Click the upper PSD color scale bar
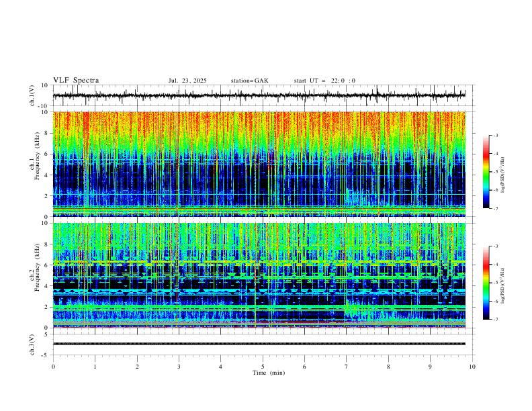Image resolution: width=532 pixels, height=411 pixels. click(486, 172)
